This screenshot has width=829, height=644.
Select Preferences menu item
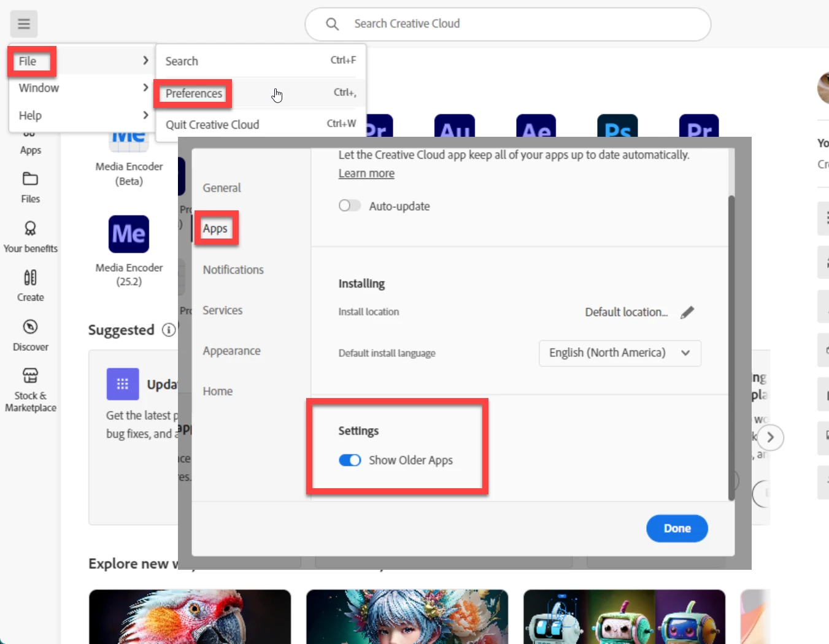261,93
